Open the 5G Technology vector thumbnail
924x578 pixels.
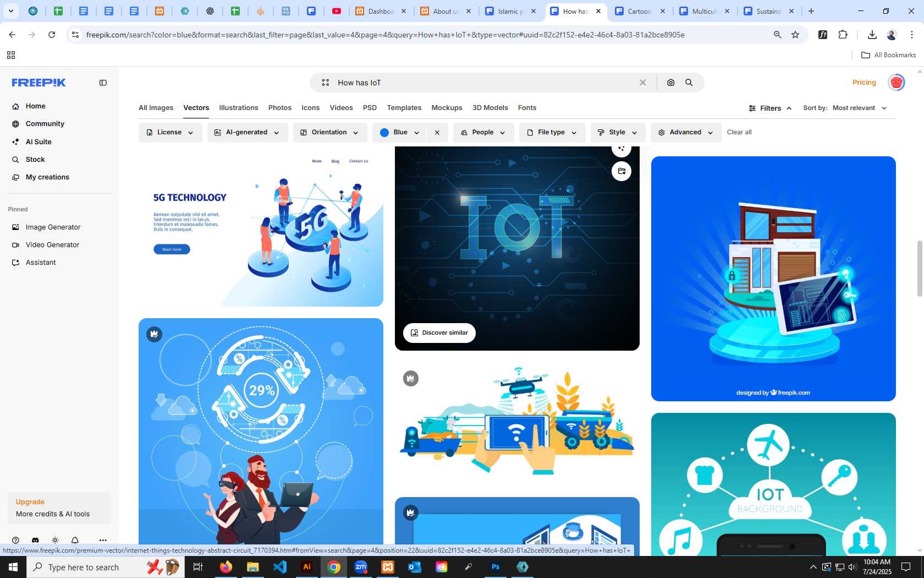(261, 227)
